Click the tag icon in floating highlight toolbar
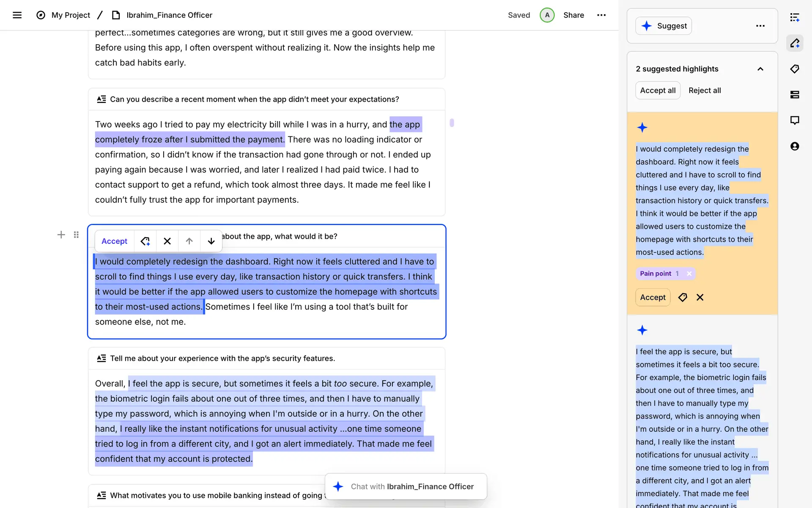Image resolution: width=812 pixels, height=508 pixels. point(145,241)
